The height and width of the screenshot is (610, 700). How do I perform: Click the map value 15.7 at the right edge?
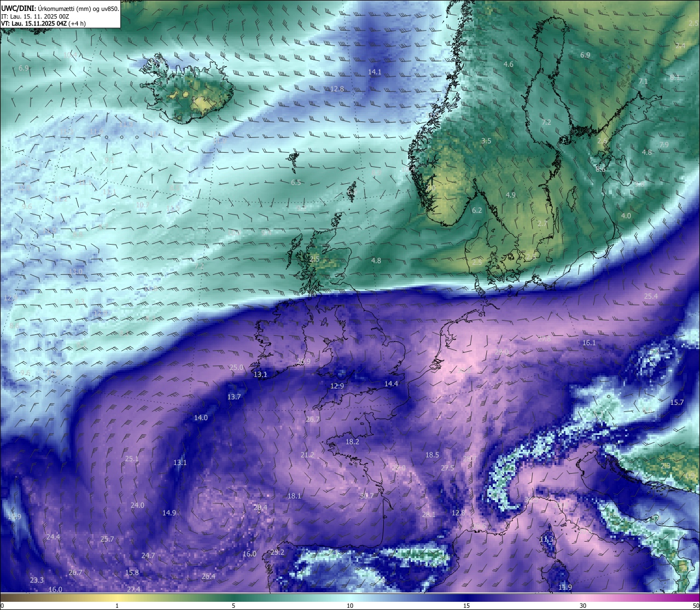tap(677, 403)
